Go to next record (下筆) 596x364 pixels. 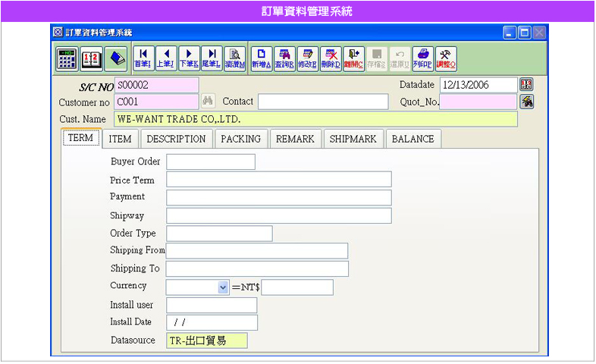189,58
